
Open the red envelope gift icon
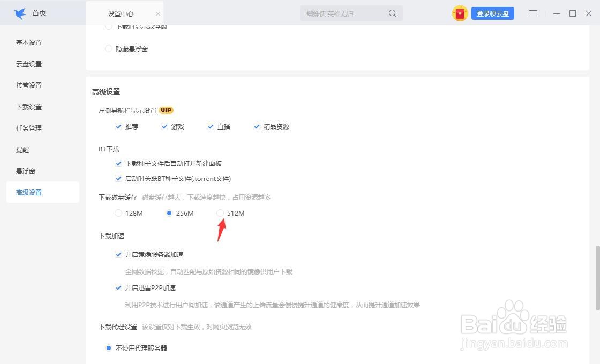460,13
